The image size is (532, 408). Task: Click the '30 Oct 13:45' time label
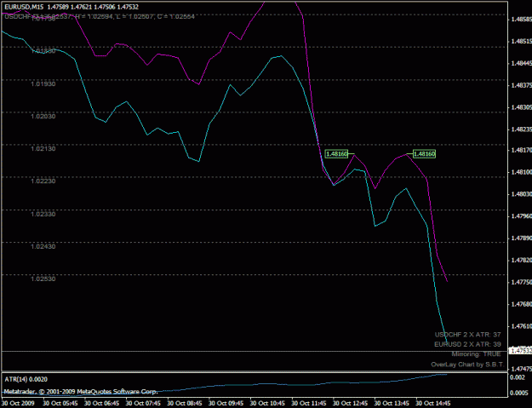(x=392, y=403)
